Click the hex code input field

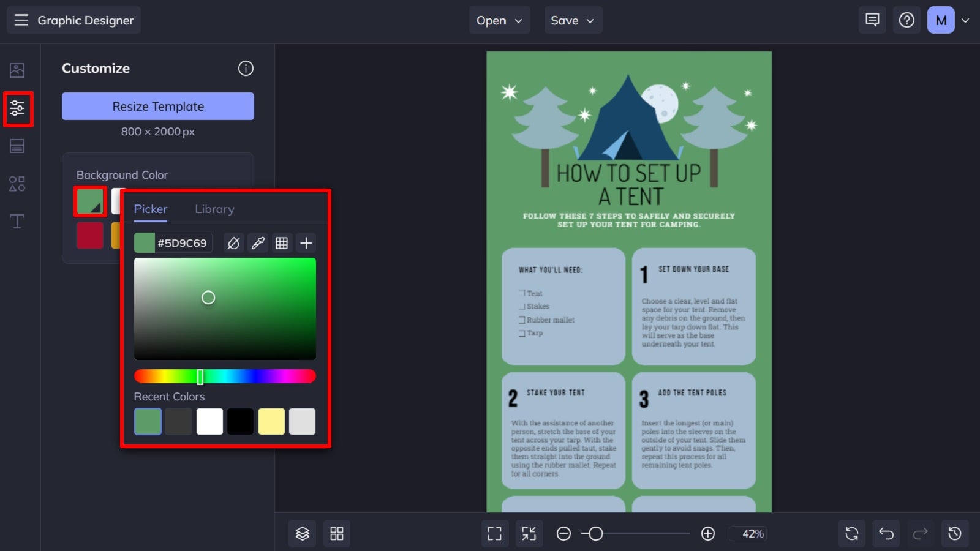(183, 242)
